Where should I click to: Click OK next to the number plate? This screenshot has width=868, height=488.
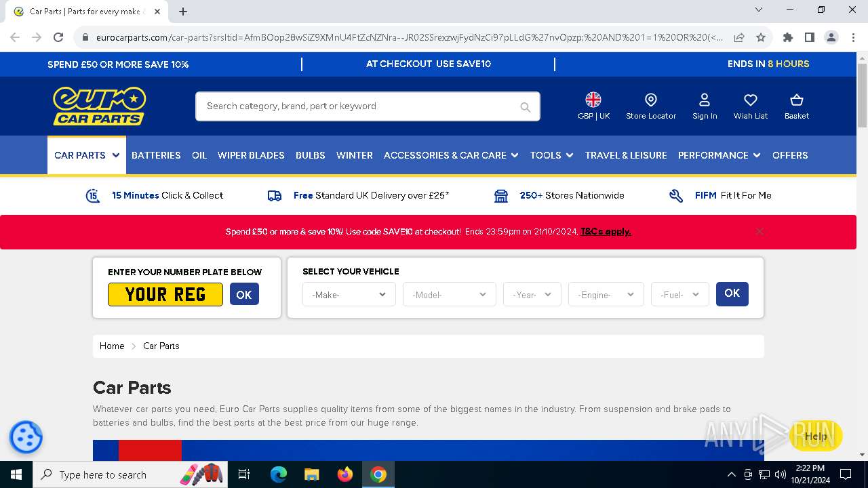(x=244, y=295)
